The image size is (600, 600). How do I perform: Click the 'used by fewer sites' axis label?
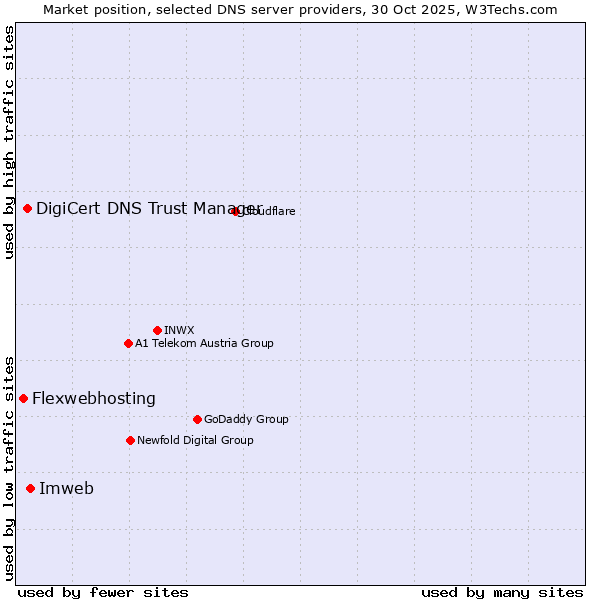(103, 592)
